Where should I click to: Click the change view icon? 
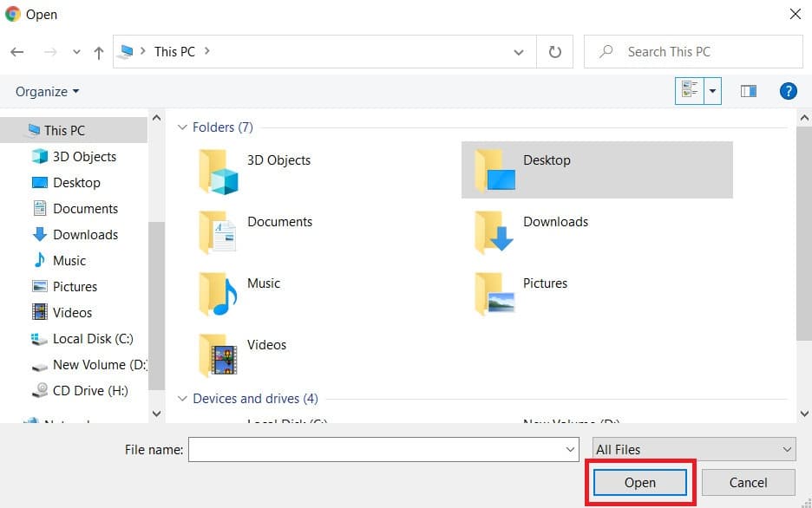tap(690, 91)
